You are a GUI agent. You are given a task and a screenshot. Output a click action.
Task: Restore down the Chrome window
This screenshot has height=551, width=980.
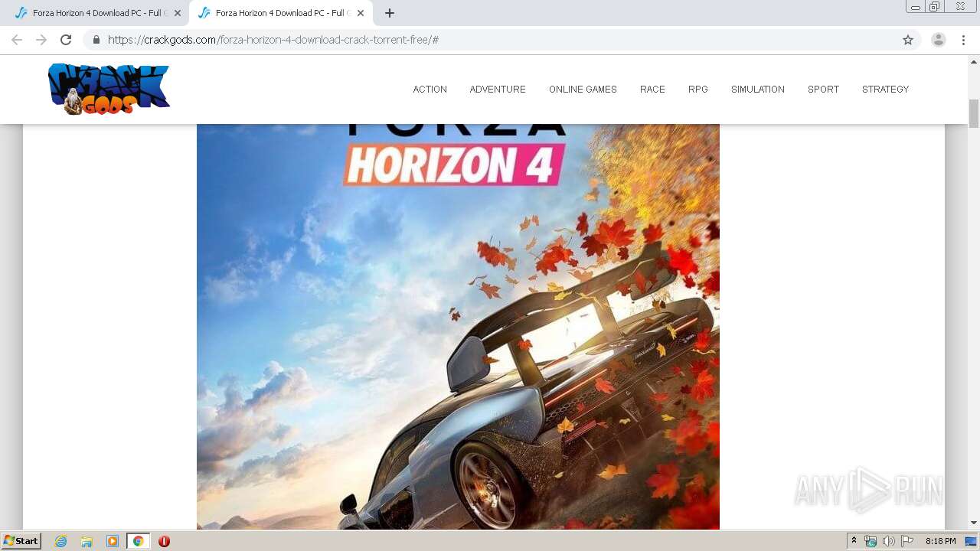tap(935, 7)
